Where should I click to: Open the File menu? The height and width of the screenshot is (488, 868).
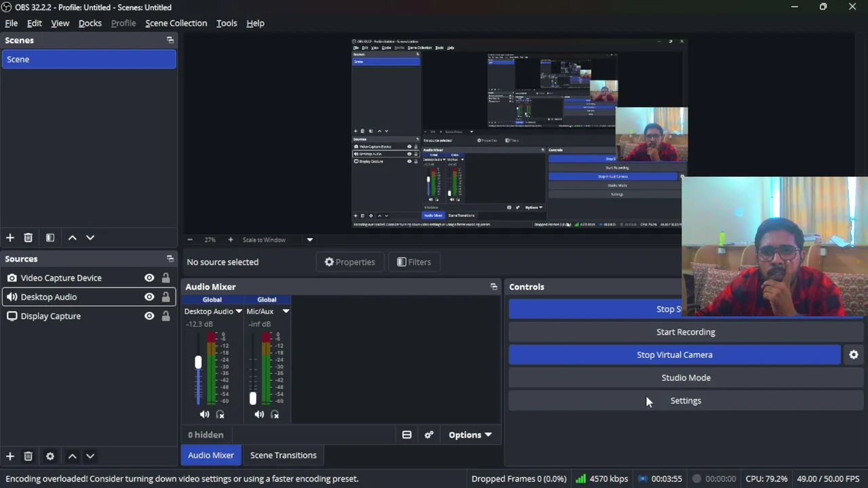(x=12, y=23)
